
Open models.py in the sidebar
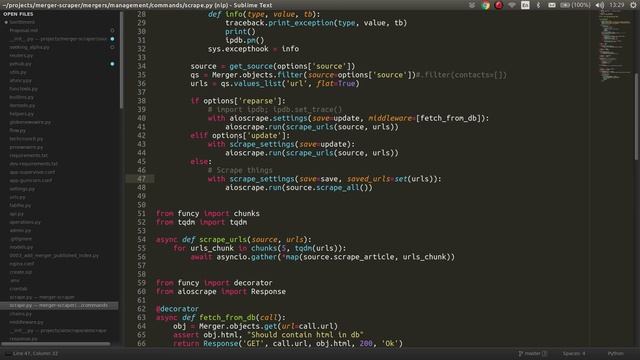(21, 247)
